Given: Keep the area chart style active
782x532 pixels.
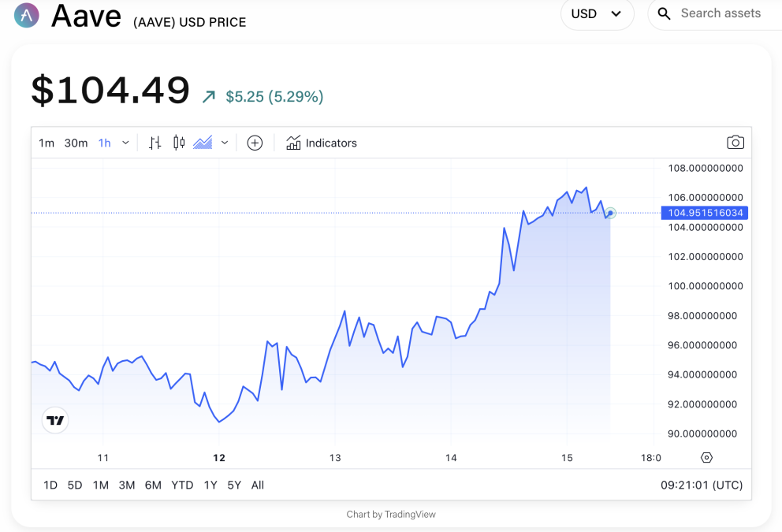Looking at the screenshot, I should coord(203,143).
